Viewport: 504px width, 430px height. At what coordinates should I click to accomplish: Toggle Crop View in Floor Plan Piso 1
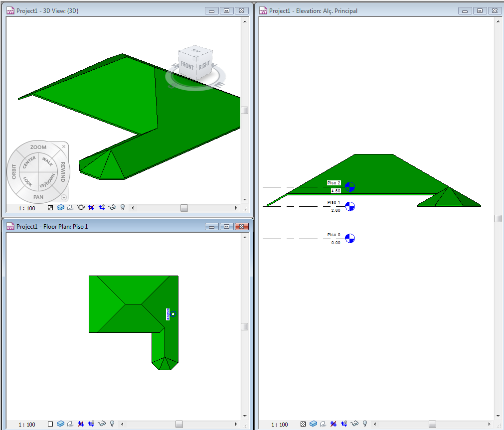click(x=81, y=424)
